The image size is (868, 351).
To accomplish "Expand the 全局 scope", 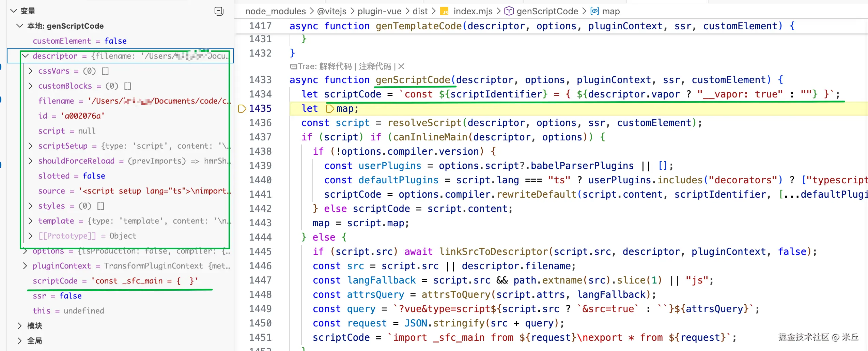I will (20, 341).
